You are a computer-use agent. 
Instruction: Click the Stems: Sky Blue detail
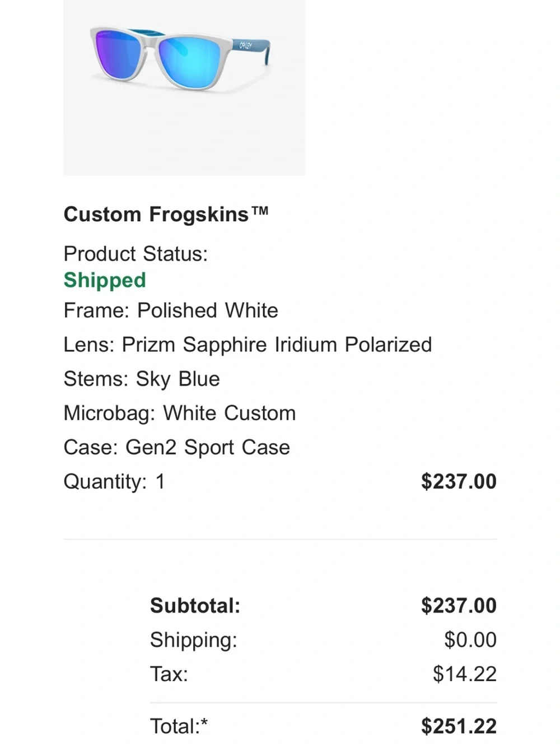[142, 378]
